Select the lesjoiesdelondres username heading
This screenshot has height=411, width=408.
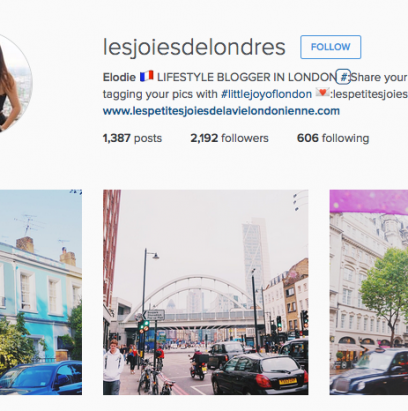194,47
